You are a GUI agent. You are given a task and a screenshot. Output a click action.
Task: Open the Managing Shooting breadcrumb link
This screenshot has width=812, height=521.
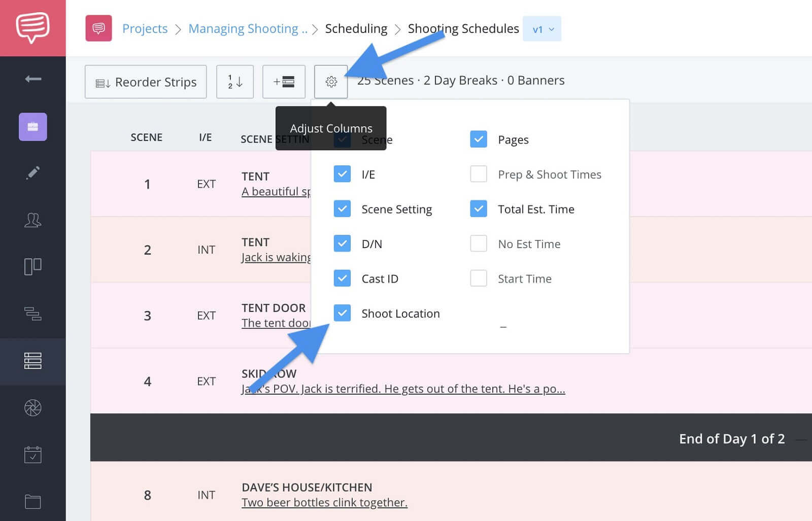coord(248,28)
